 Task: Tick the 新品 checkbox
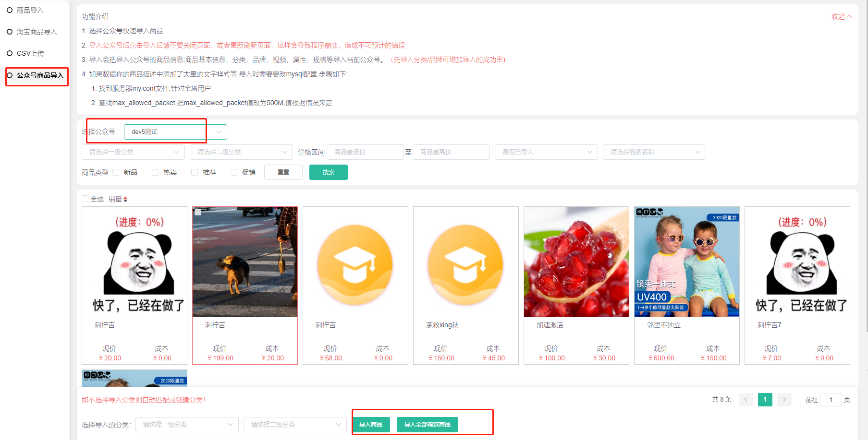tap(116, 172)
